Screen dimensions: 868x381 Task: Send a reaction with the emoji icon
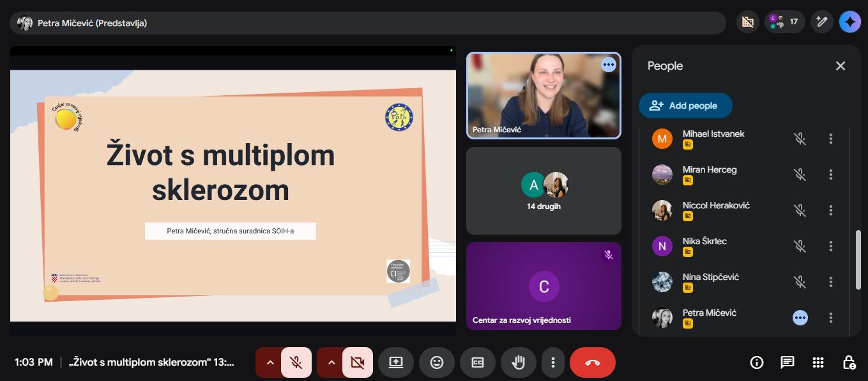(x=437, y=362)
